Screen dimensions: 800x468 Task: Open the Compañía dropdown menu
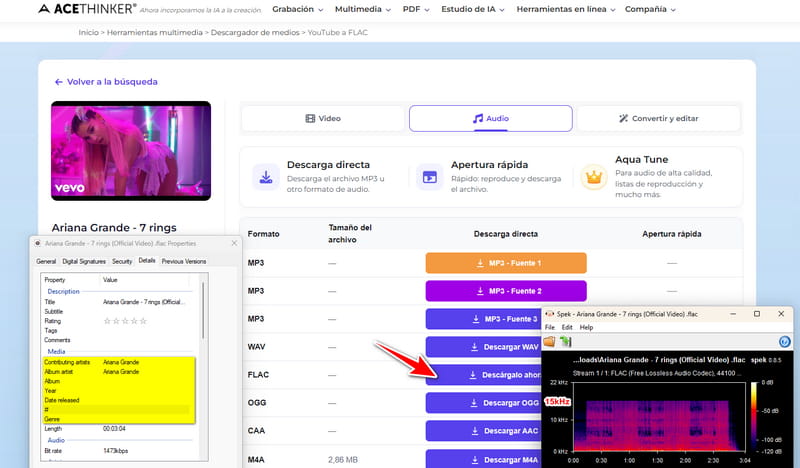point(650,9)
